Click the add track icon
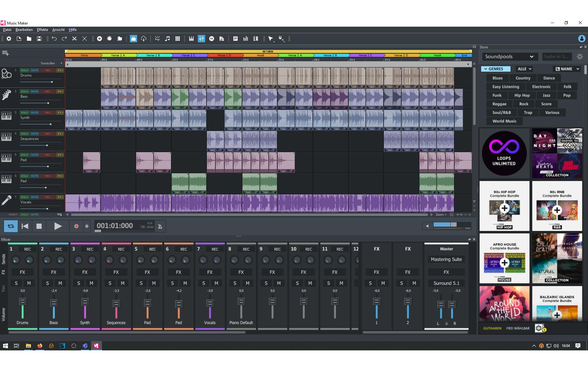 click(x=5, y=53)
